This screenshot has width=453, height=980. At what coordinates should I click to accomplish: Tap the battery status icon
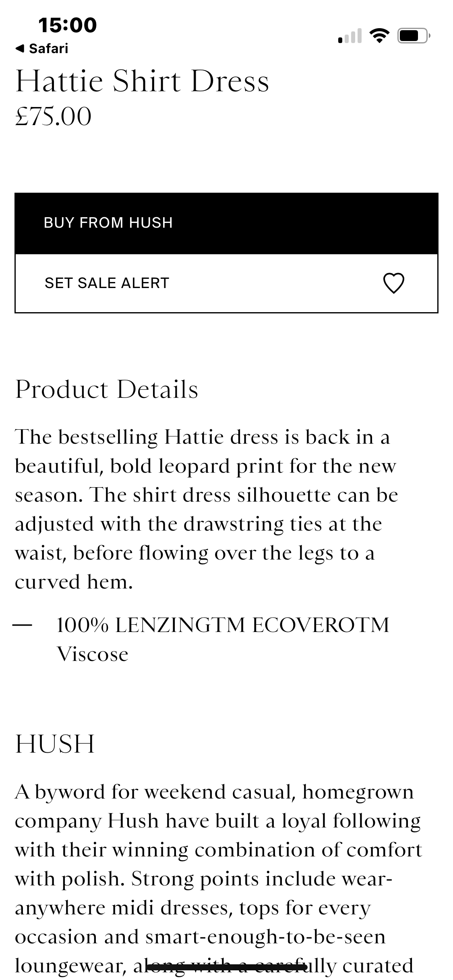[x=414, y=36]
